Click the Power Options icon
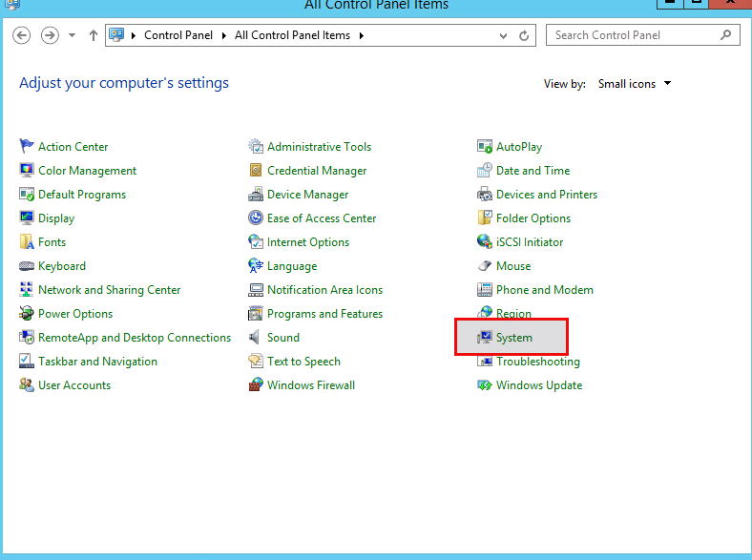The height and width of the screenshot is (560, 752). [x=27, y=314]
